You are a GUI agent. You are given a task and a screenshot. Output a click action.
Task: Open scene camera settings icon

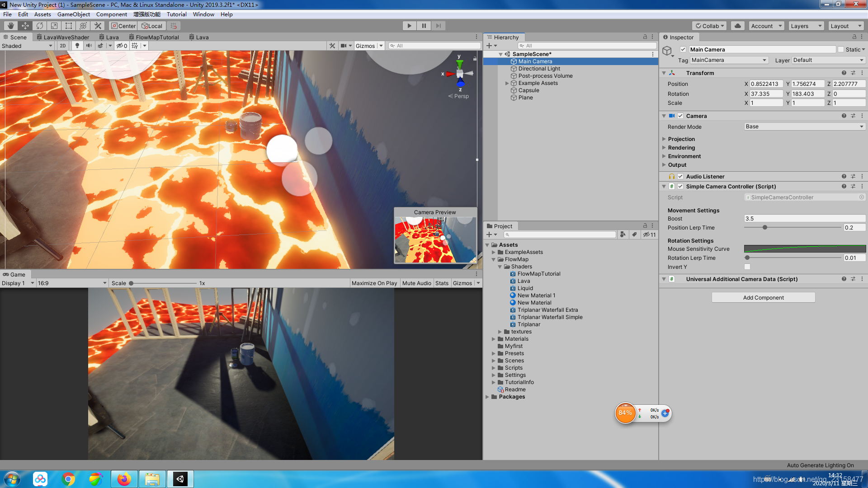(344, 46)
